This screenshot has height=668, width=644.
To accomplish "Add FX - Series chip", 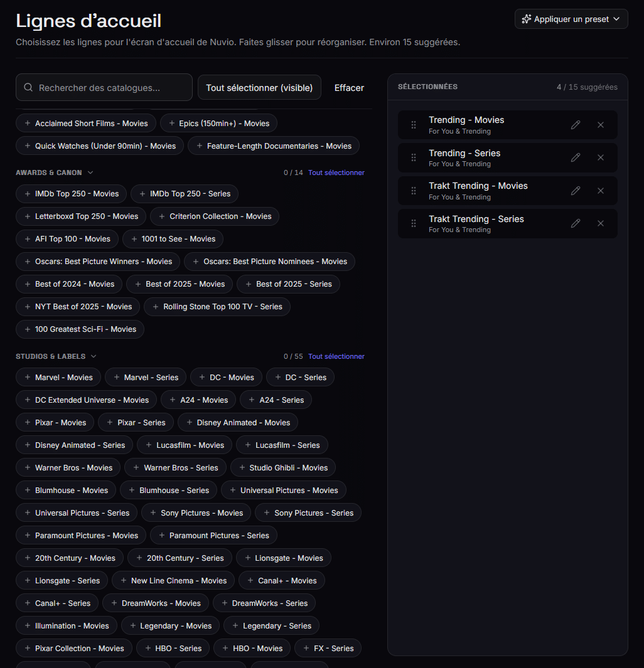I will point(328,649).
